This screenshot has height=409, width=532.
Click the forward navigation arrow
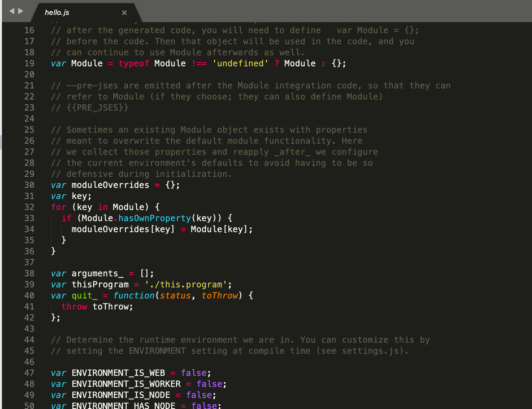point(20,11)
